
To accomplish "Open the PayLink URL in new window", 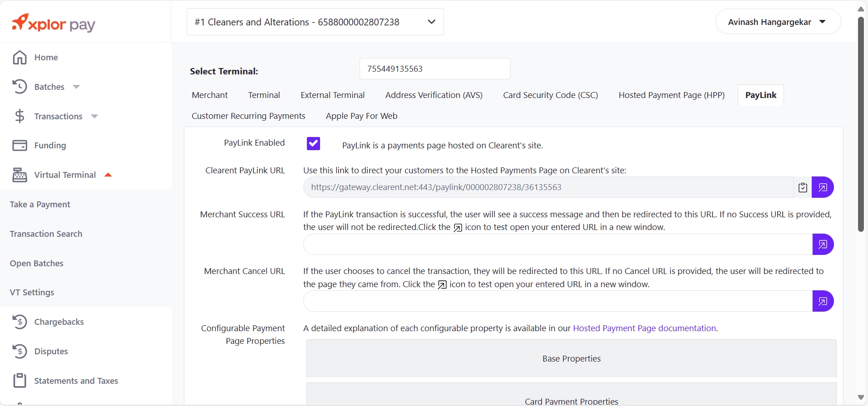I will [823, 187].
